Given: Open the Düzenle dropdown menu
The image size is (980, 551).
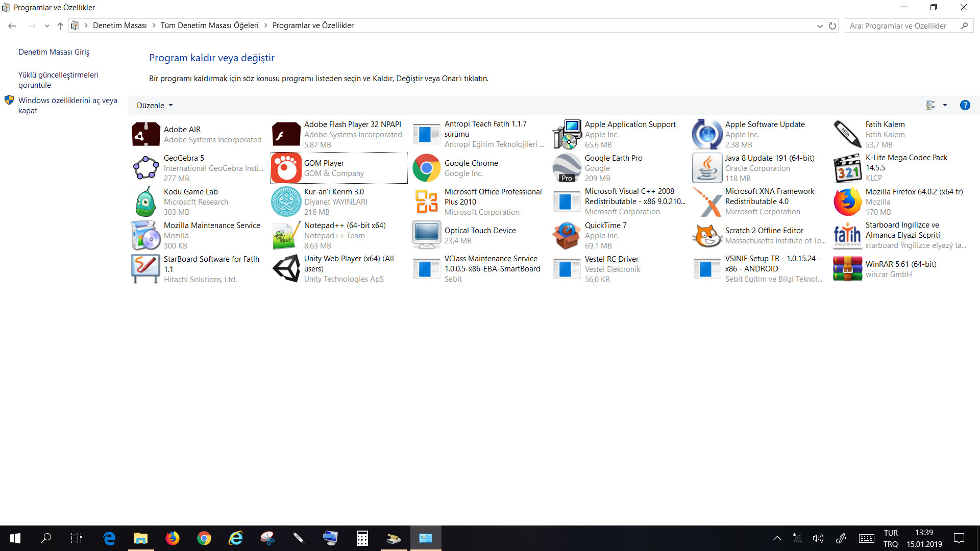Looking at the screenshot, I should coord(155,106).
